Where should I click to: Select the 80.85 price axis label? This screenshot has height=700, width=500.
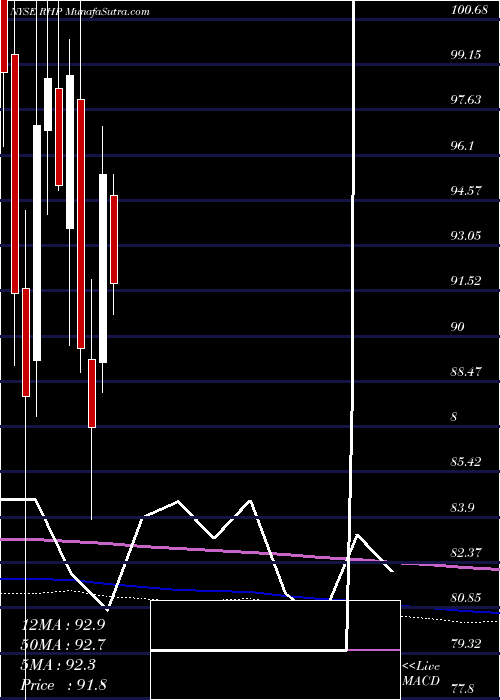[x=466, y=598]
